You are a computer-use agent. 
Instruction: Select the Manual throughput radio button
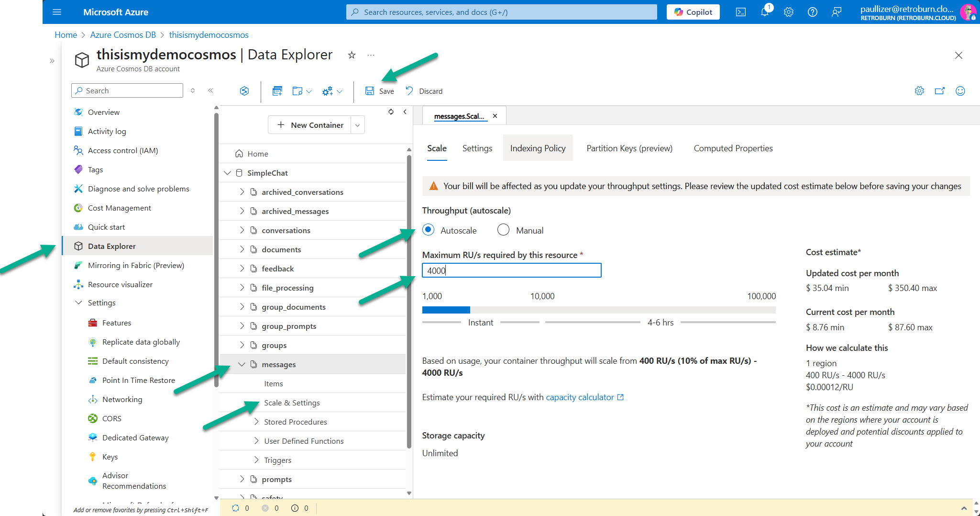point(503,230)
